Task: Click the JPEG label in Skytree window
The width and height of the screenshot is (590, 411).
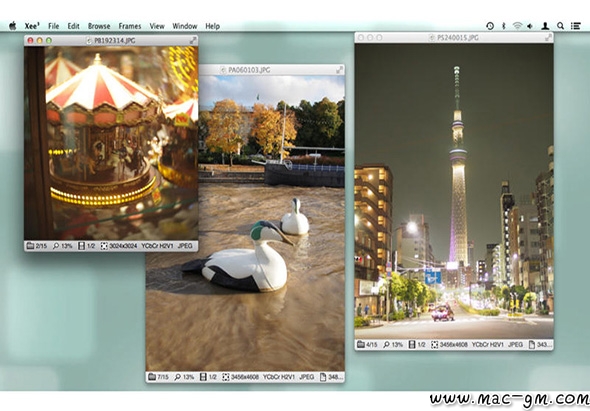Action: [515, 344]
